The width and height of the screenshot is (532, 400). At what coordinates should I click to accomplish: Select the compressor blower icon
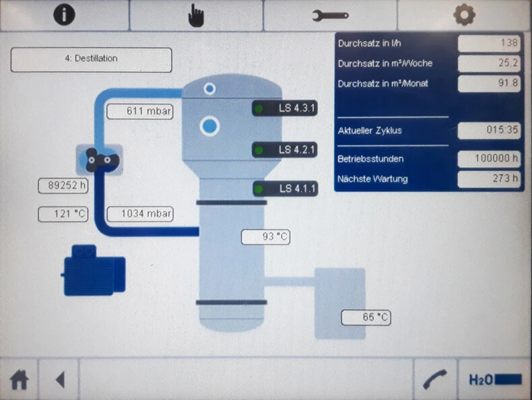coord(100,160)
